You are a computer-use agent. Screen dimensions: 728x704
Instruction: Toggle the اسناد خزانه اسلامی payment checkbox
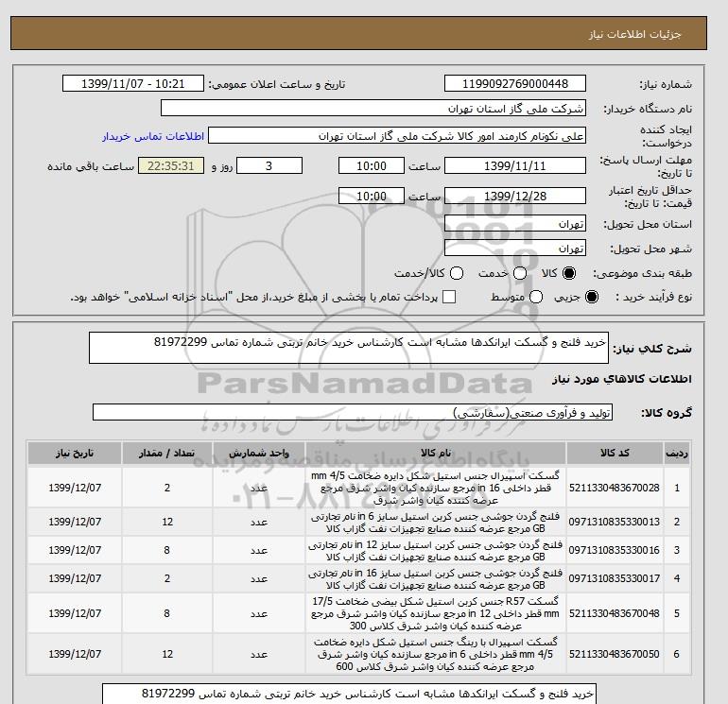449,297
